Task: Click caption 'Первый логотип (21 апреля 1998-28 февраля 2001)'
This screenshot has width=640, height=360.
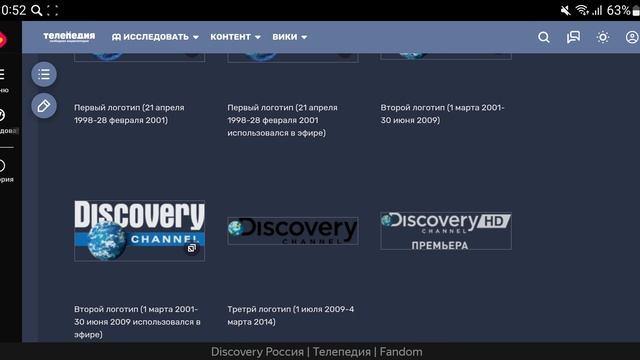Action: click(129, 114)
